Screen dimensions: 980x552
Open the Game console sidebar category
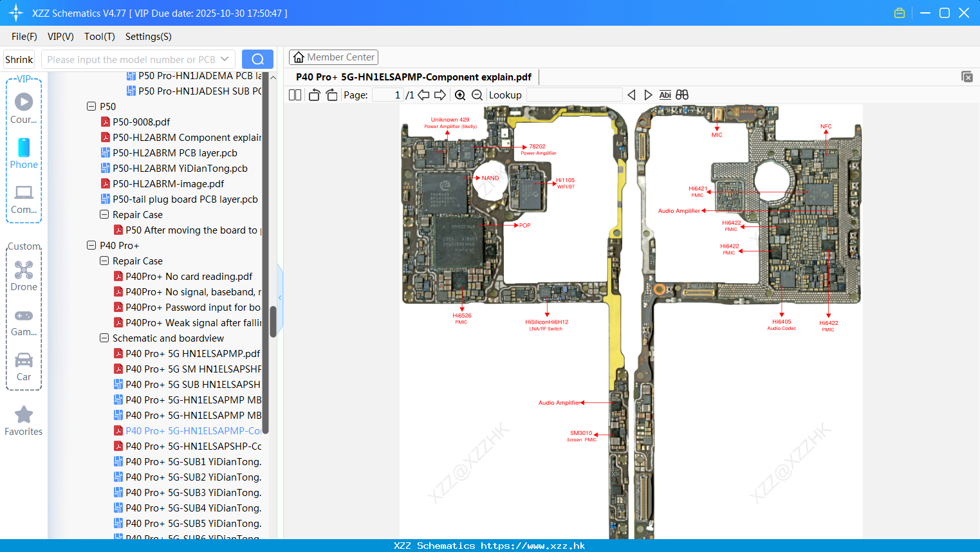click(24, 322)
